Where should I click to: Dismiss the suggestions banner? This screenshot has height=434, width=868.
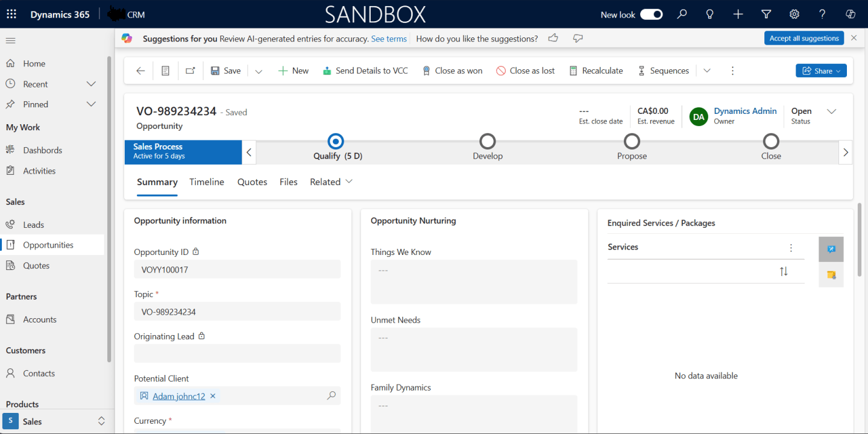854,38
